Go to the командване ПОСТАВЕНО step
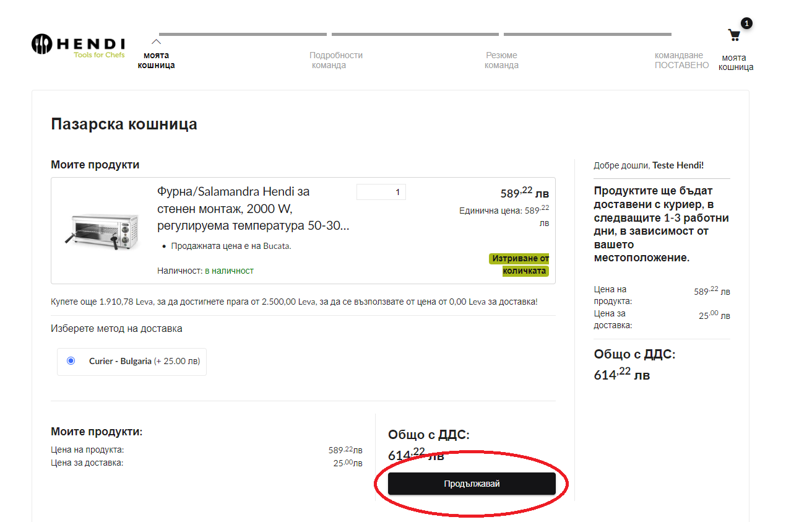 (x=681, y=60)
